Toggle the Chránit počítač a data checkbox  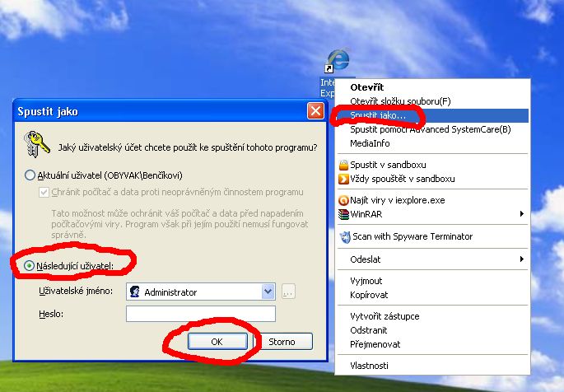[x=44, y=192]
